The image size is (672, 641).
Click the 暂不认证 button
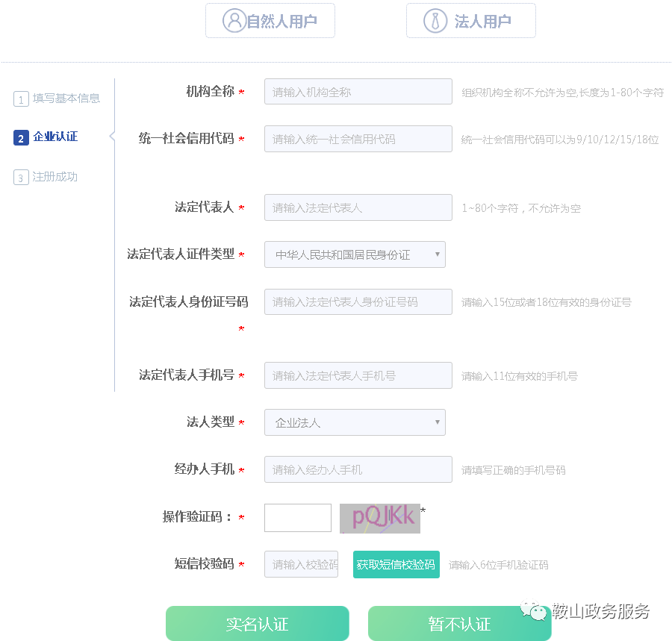tap(458, 623)
